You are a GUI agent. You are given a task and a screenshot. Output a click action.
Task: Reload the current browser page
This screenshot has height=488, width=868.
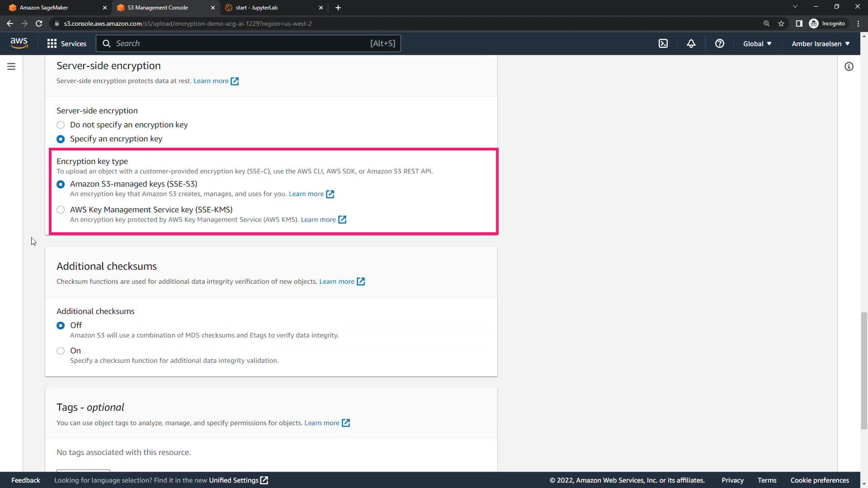[39, 23]
